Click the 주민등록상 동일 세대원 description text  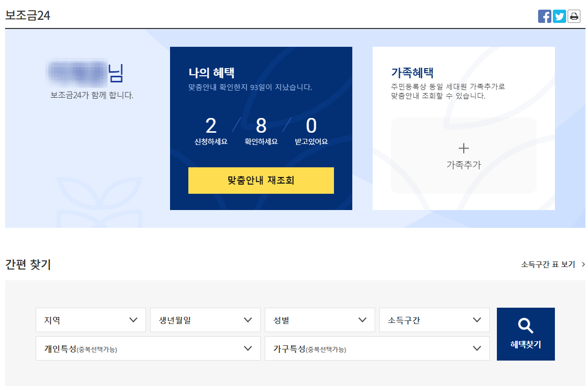[448, 91]
